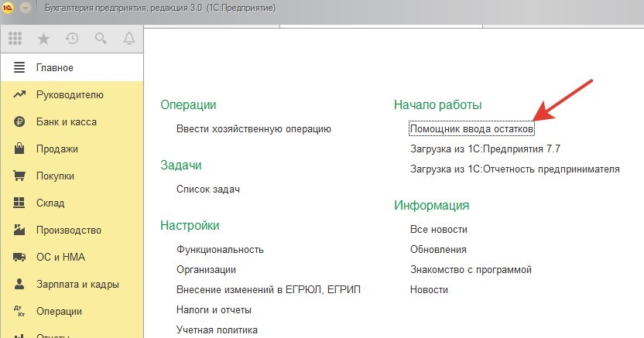Open the Все новости link
Viewport: 644px width, 338px height.
(x=438, y=229)
